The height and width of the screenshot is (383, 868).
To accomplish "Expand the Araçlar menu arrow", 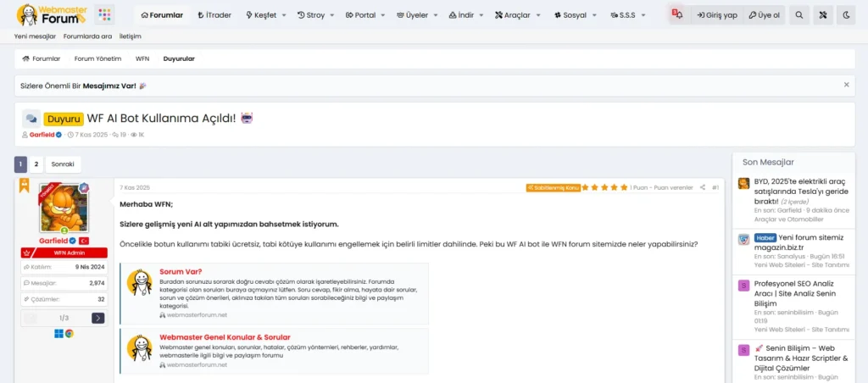I will [538, 15].
